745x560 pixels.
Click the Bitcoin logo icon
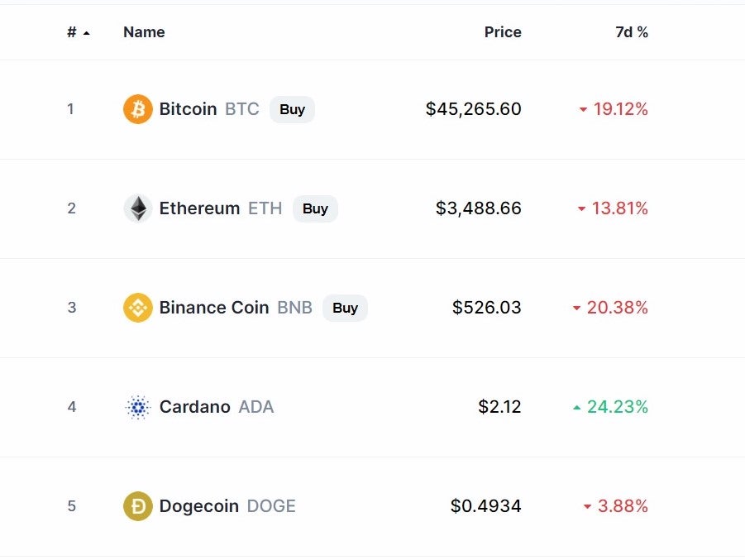138,109
